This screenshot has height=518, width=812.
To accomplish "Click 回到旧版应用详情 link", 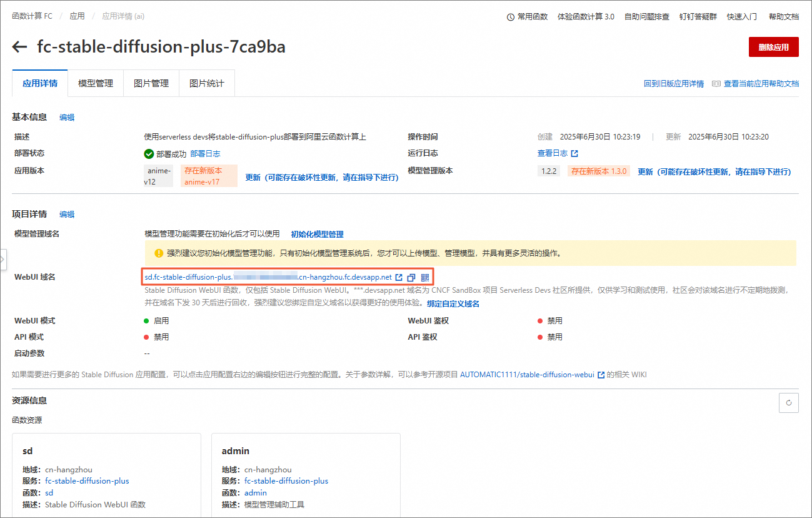I will tap(674, 83).
